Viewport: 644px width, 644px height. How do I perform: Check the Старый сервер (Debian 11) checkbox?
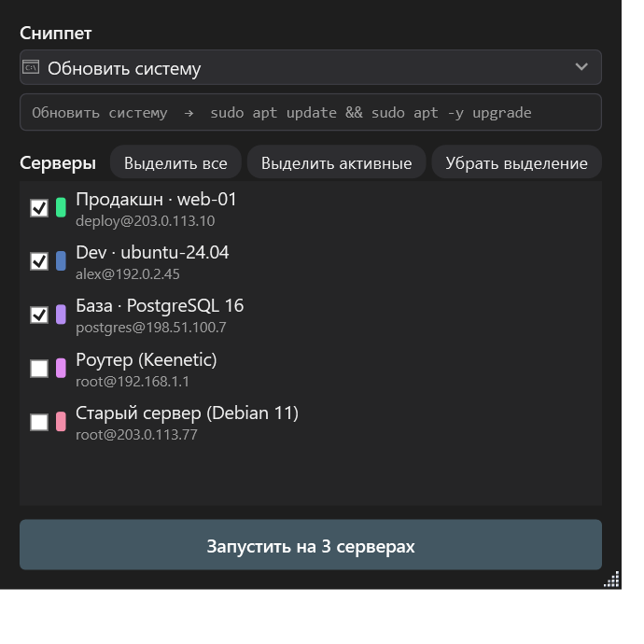[x=39, y=422]
